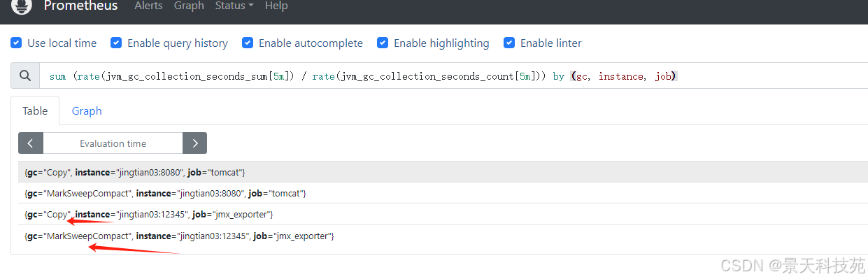The width and height of the screenshot is (868, 279).
Task: Click the Evaluation time field
Action: [113, 143]
